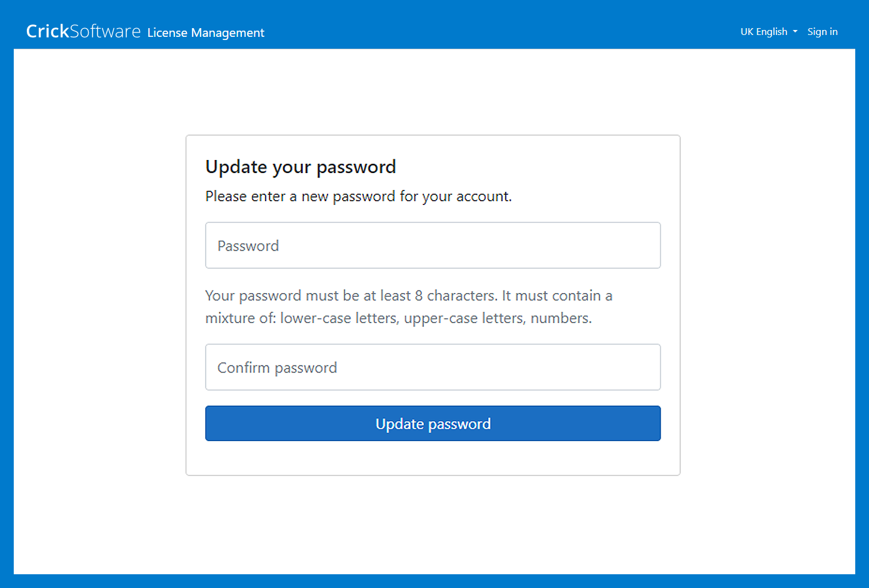This screenshot has width=869, height=588.
Task: Click the License Management header title
Action: click(206, 32)
